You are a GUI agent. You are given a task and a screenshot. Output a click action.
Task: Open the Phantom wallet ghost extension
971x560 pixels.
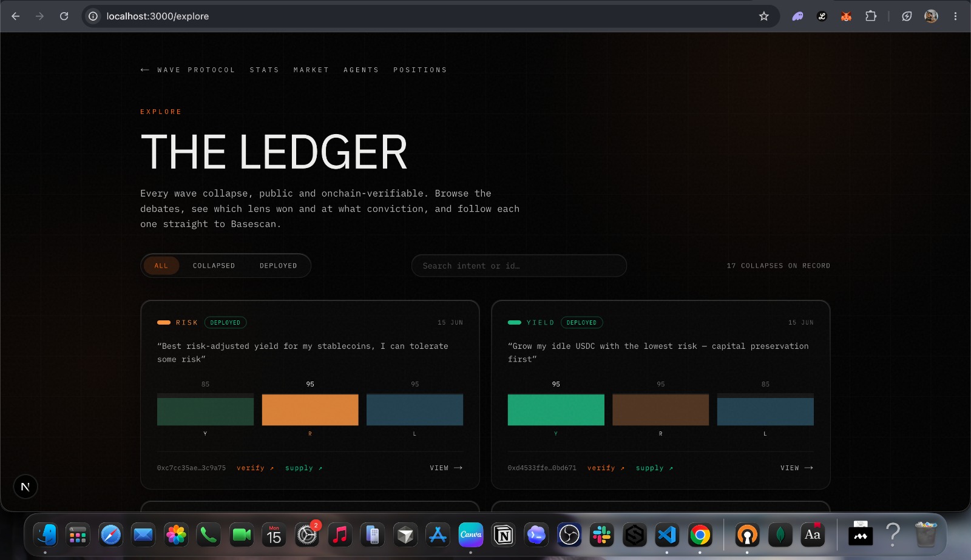tap(797, 16)
